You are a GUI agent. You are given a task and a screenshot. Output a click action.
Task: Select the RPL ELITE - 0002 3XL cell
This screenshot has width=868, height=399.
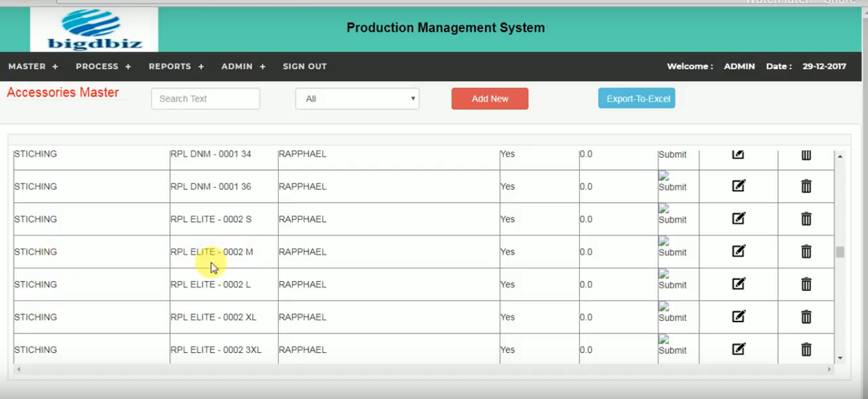(x=224, y=350)
